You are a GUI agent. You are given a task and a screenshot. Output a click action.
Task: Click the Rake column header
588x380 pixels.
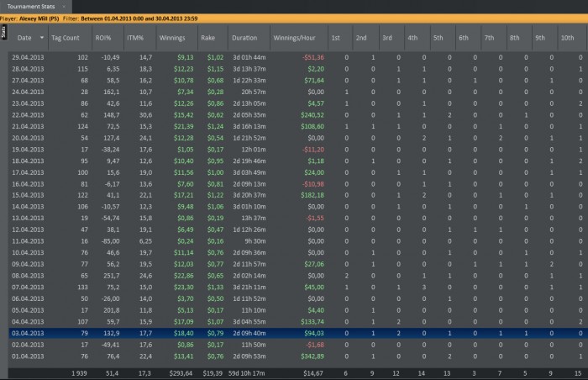pyautogui.click(x=207, y=38)
